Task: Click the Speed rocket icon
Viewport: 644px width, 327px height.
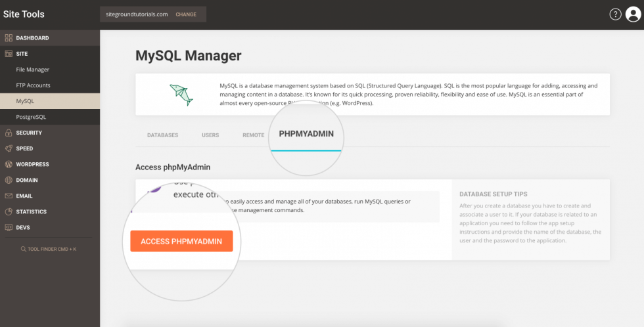Action: click(x=9, y=148)
